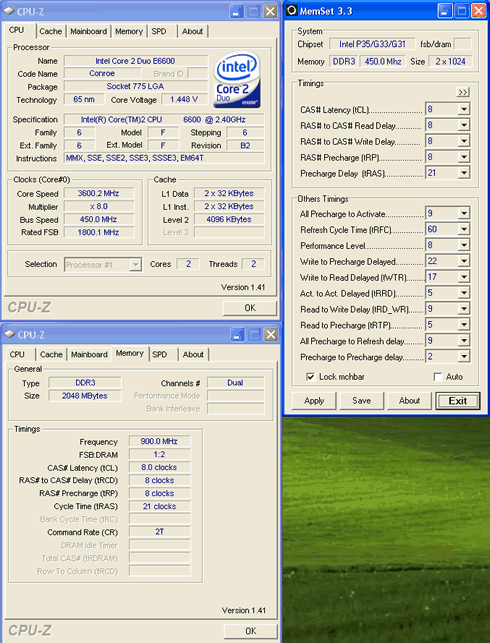
Task: Click the Core Speed 3600.2 MHz field
Action: point(99,194)
